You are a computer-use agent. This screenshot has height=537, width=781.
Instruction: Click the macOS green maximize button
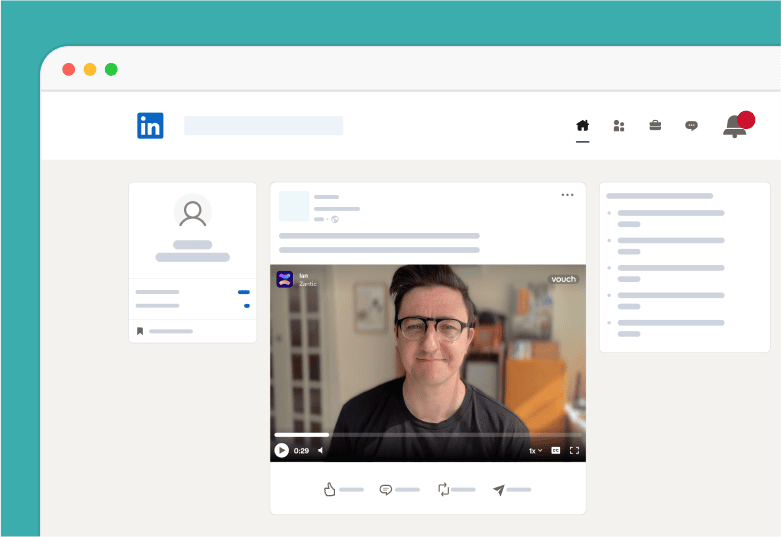pos(111,69)
